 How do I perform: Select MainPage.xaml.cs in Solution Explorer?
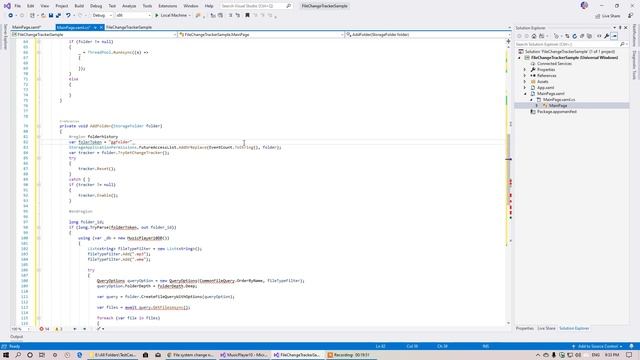point(558,100)
